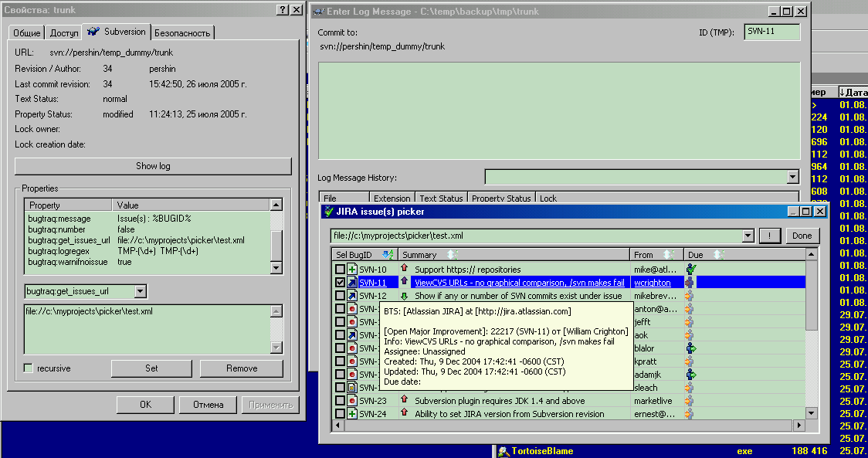This screenshot has width=868, height=458.
Task: Click the bug type icon in blalor row
Action: pos(352,348)
